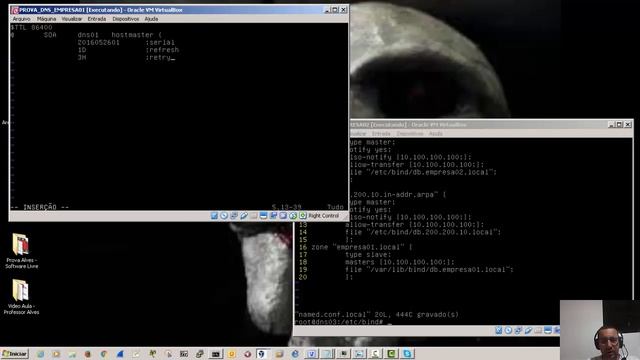Click the in-addr.arpa zone line
Viewport: 640px width, 360px height.
(398, 195)
